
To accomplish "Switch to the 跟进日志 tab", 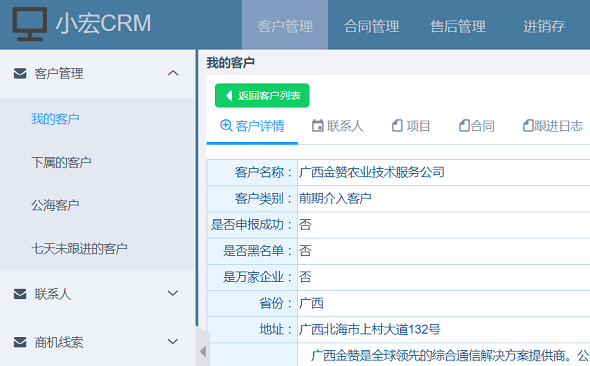I will 553,126.
